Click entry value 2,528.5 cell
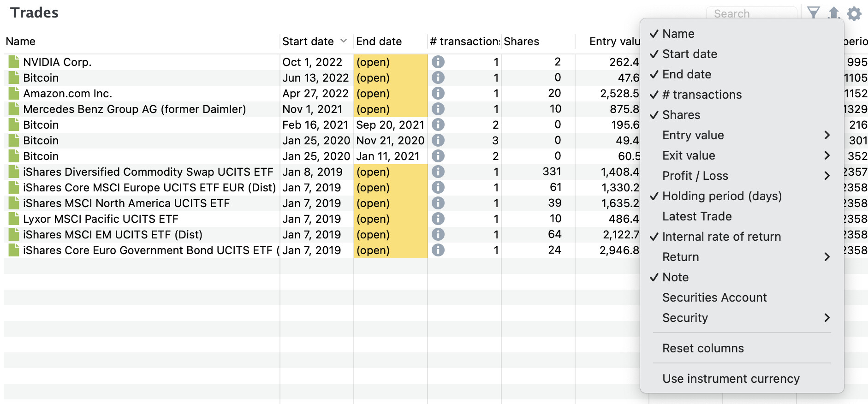The width and height of the screenshot is (868, 404). pos(619,93)
